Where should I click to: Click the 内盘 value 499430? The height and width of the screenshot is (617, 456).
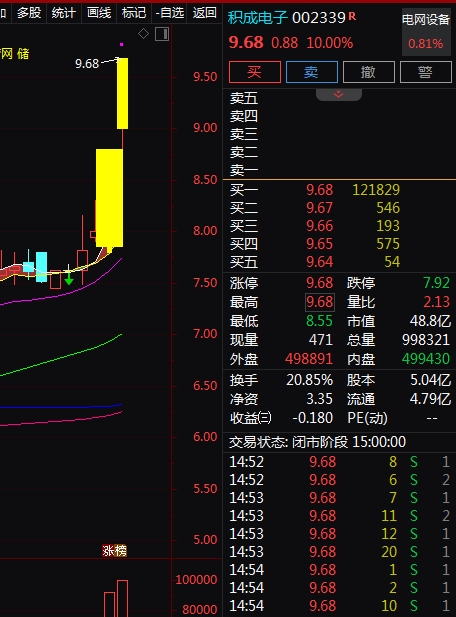426,359
